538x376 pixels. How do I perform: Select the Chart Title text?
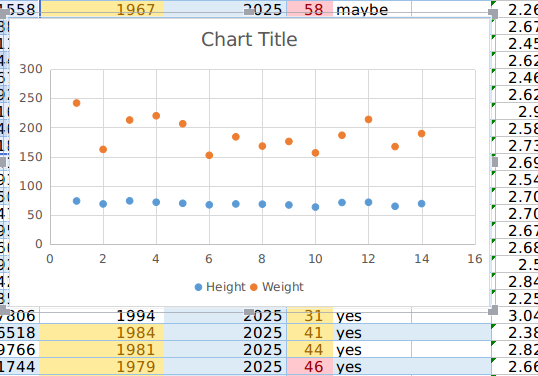click(x=249, y=39)
